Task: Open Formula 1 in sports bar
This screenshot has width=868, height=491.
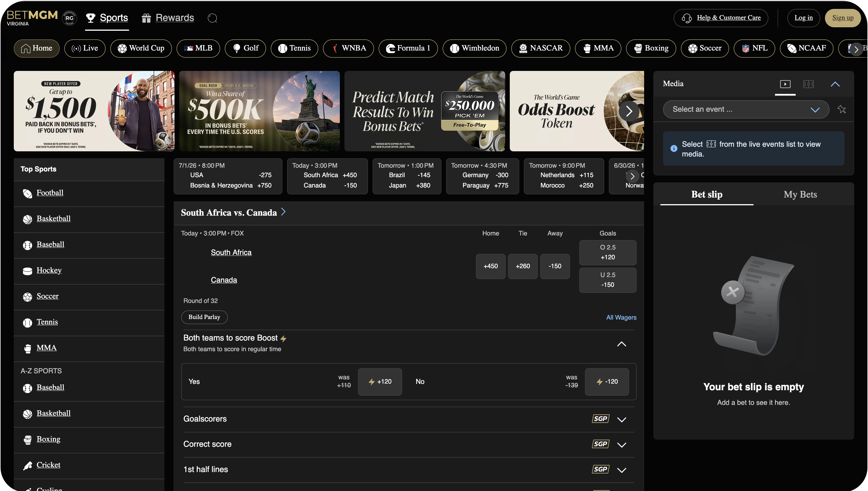Action: [408, 48]
